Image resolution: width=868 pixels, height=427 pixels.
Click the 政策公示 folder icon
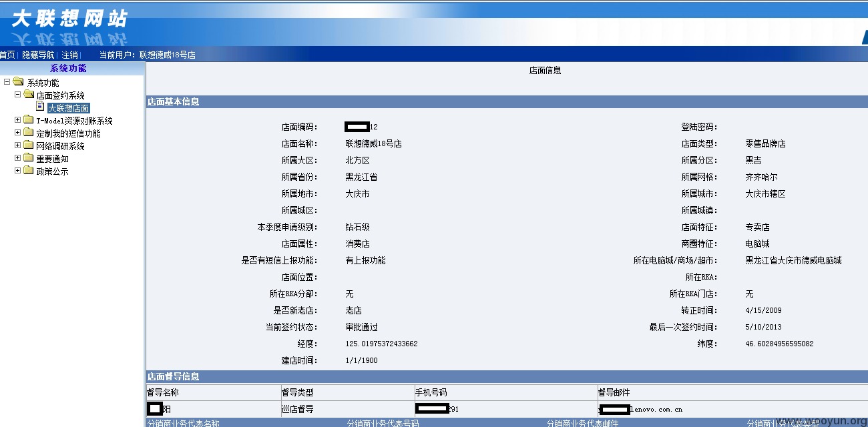[28, 171]
